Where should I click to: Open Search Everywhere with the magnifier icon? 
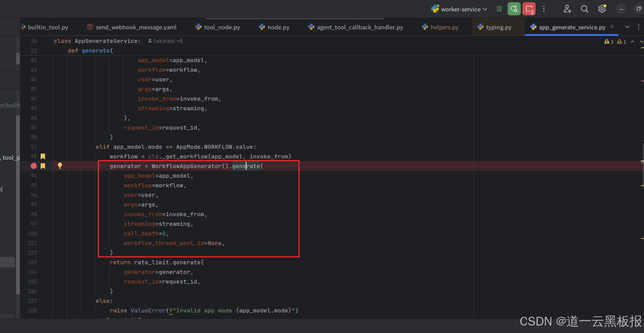[585, 9]
